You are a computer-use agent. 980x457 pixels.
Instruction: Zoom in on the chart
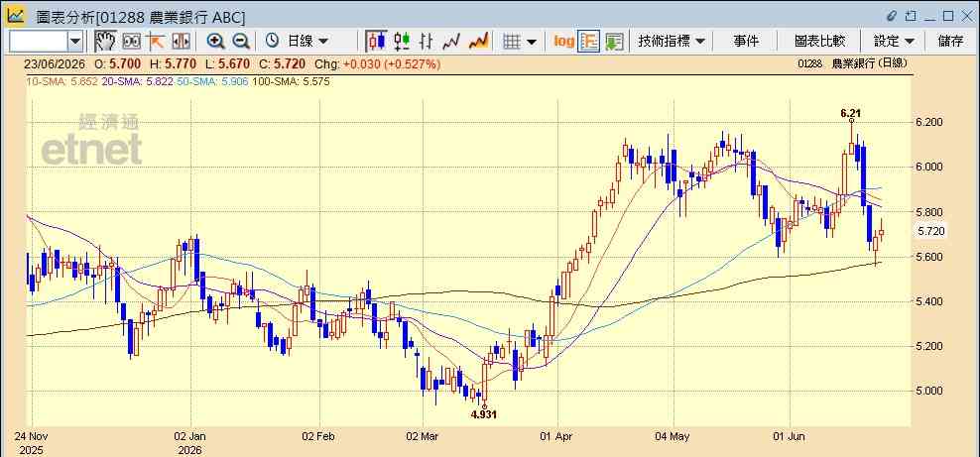[215, 42]
